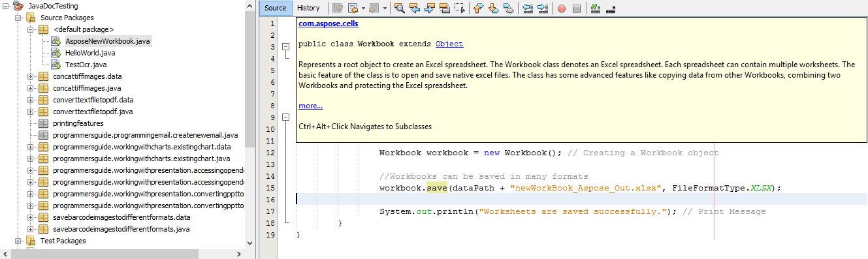Click the gray Stop Macro Recording button
The width and height of the screenshot is (868, 259).
click(x=576, y=8)
